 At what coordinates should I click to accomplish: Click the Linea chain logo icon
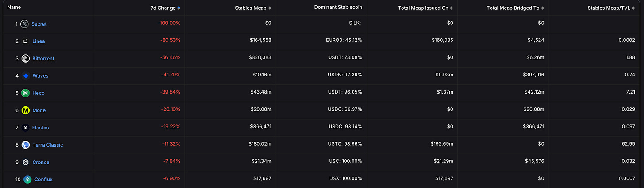[26, 41]
